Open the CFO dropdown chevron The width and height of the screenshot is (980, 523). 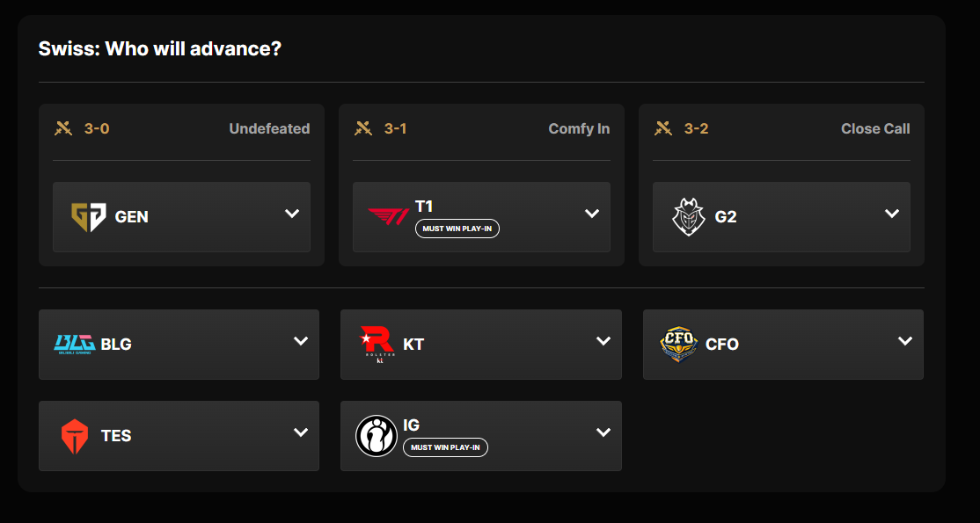[905, 341]
